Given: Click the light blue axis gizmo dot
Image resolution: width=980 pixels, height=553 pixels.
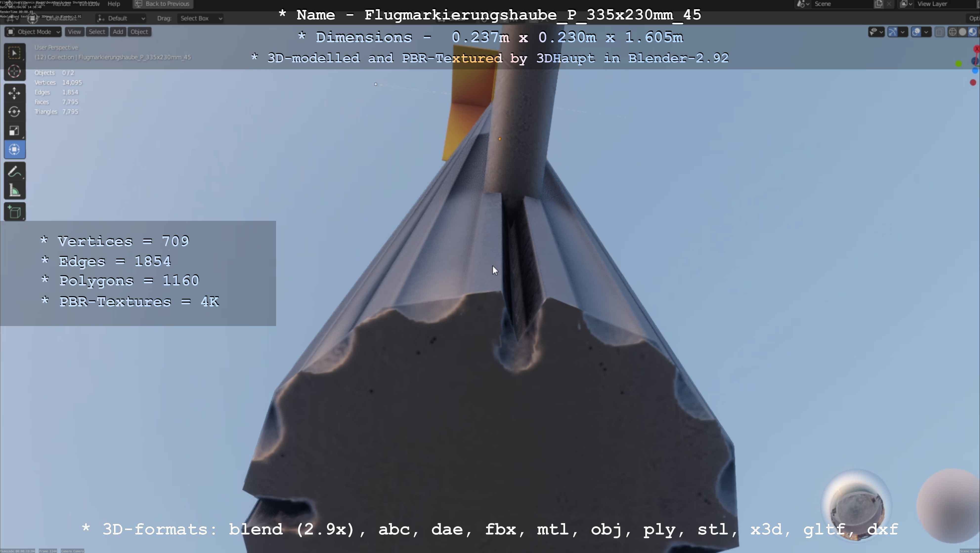Looking at the screenshot, I should tap(976, 71).
